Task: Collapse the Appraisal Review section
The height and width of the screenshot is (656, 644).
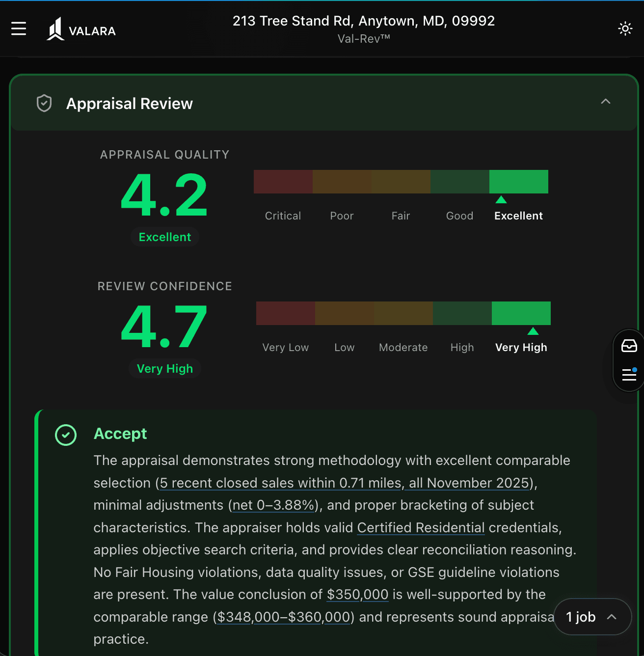Action: tap(606, 102)
